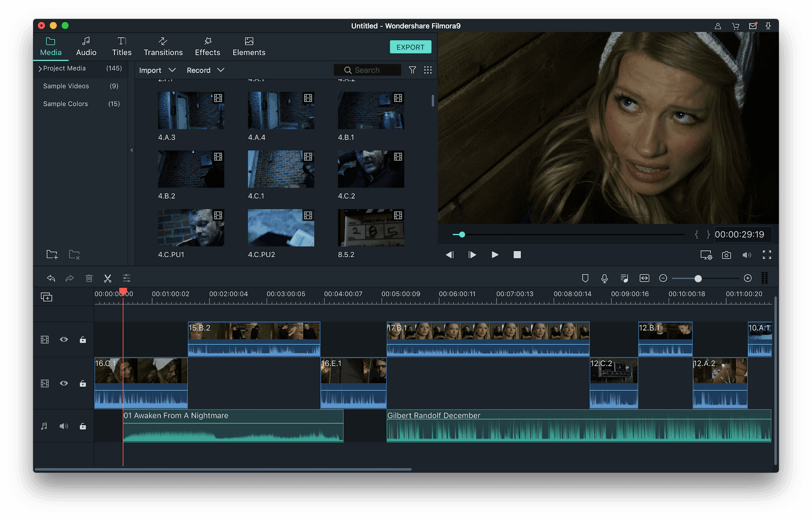The height and width of the screenshot is (520, 812).
Task: Zoom out timeline with minus icon
Action: pyautogui.click(x=663, y=278)
